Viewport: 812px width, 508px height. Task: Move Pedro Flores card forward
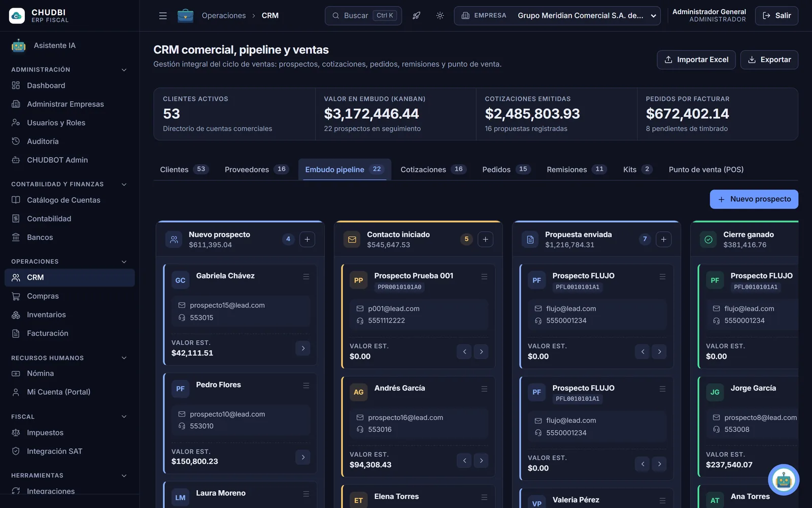pyautogui.click(x=303, y=457)
